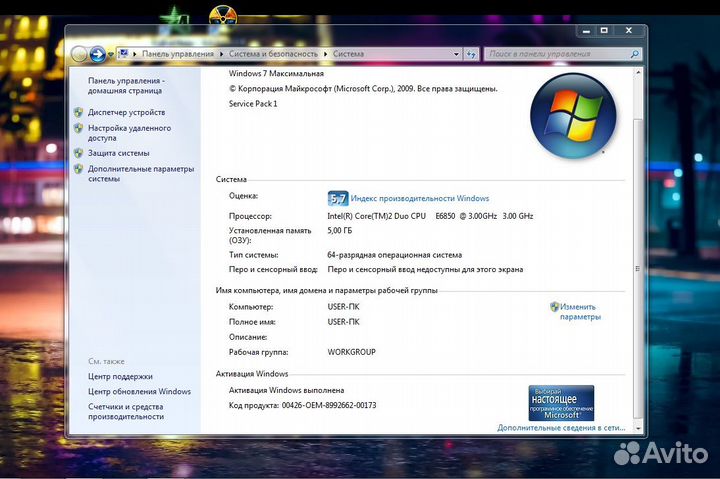Expand arrow after 'Система и безопасность' breadcrumb
Screen dimensions: 720x479
pyautogui.click(x=326, y=54)
